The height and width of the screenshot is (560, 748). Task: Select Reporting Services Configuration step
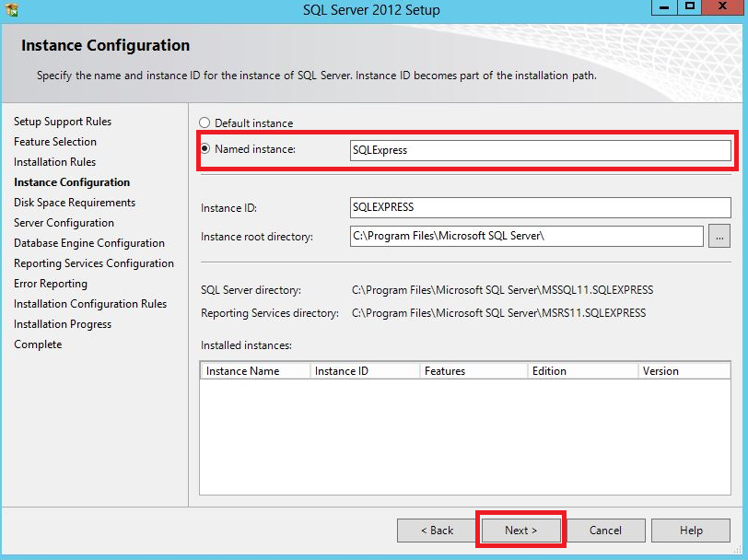(x=94, y=263)
